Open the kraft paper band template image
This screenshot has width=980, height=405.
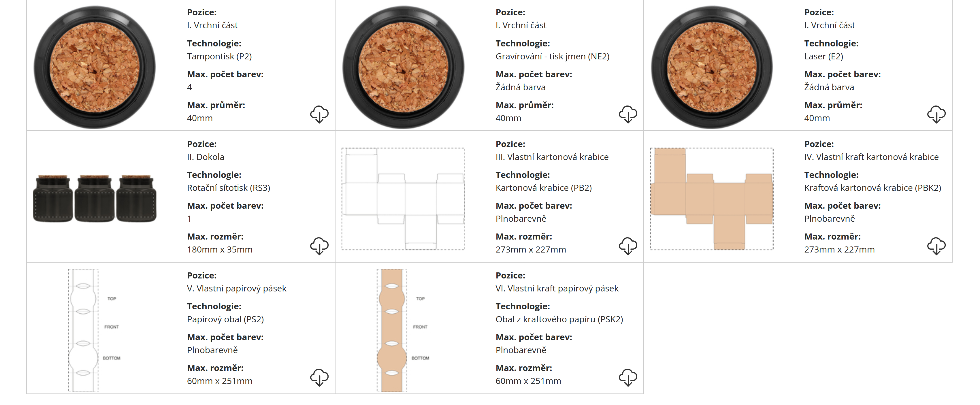[392, 330]
